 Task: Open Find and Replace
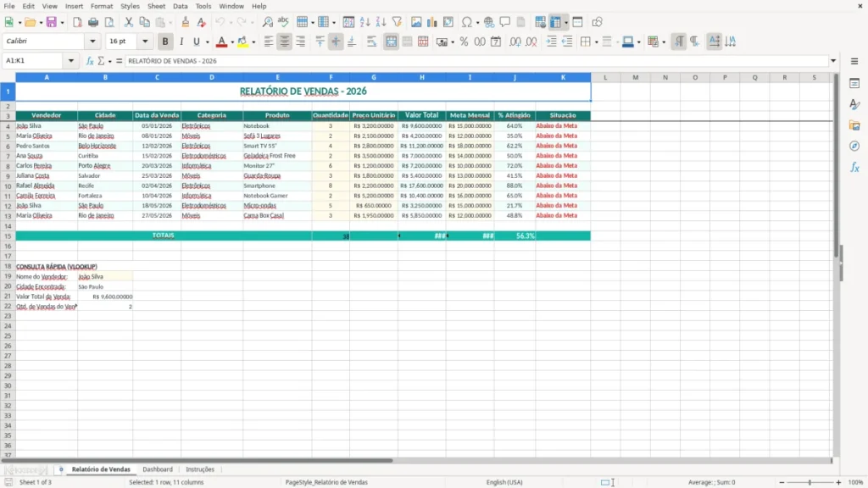(267, 22)
